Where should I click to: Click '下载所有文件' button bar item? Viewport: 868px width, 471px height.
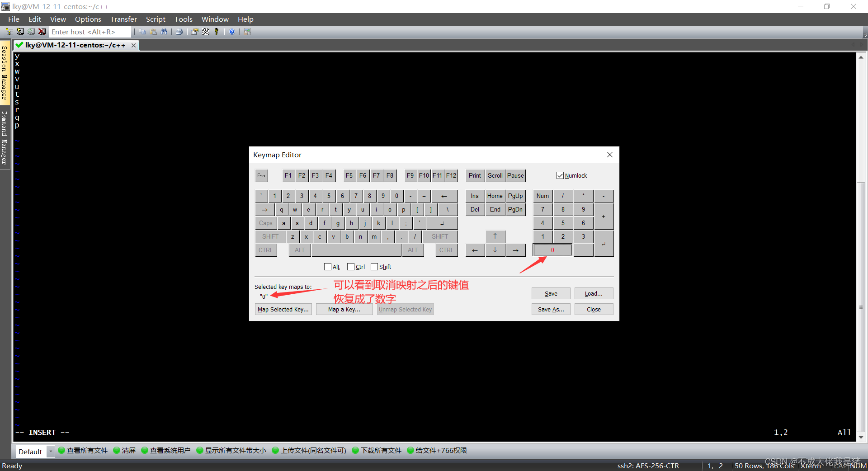(x=377, y=450)
